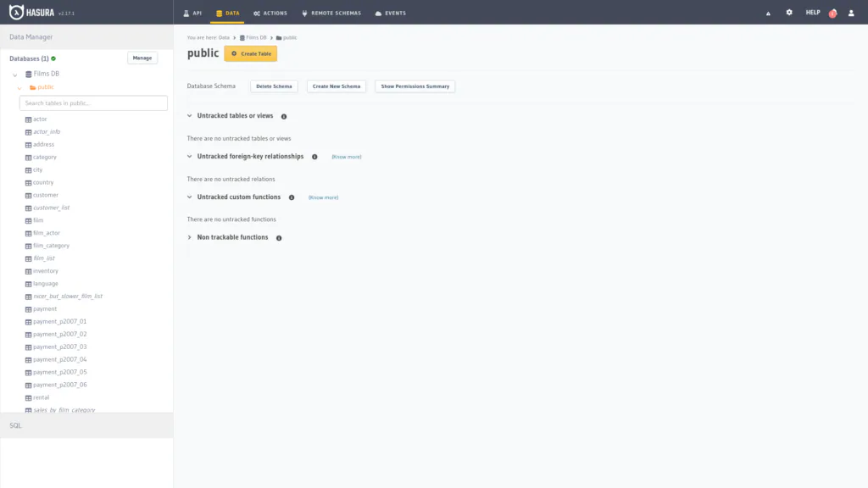
Task: Open the customer_list view
Action: point(52,208)
